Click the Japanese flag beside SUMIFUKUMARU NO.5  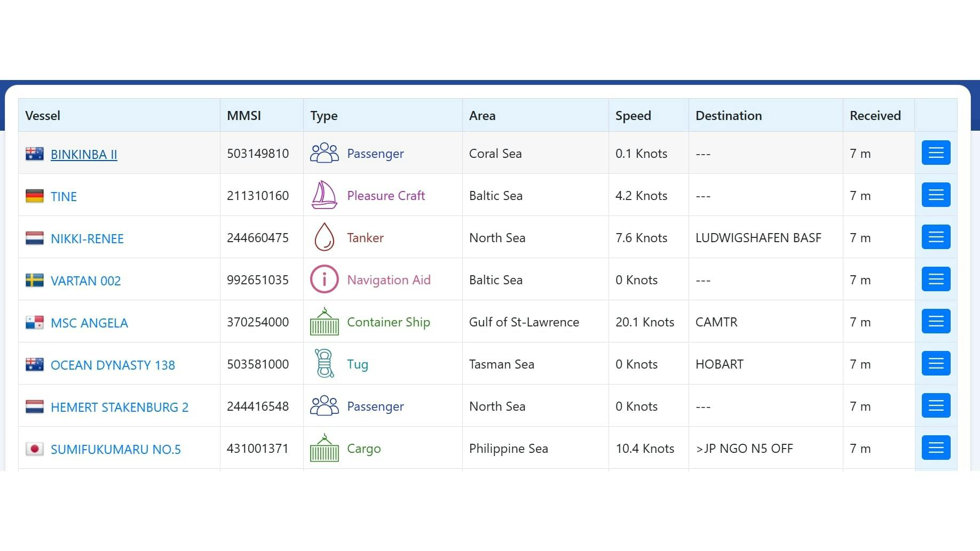(35, 449)
